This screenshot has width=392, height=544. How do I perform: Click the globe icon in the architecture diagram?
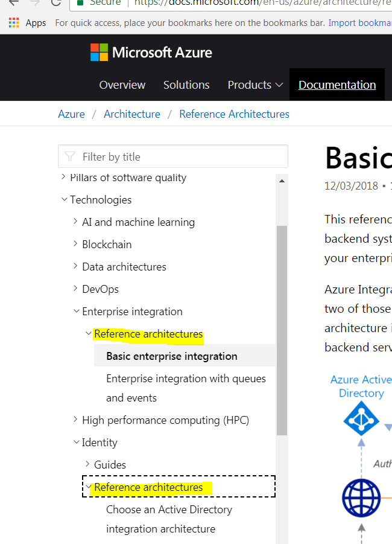click(x=361, y=498)
